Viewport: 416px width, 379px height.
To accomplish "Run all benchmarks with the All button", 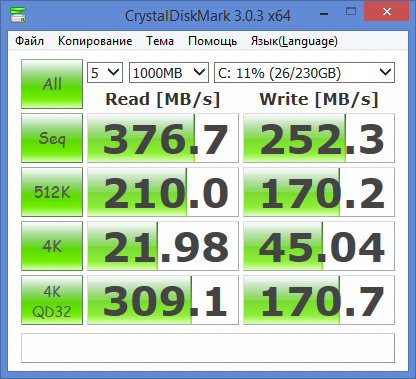I will pos(52,84).
